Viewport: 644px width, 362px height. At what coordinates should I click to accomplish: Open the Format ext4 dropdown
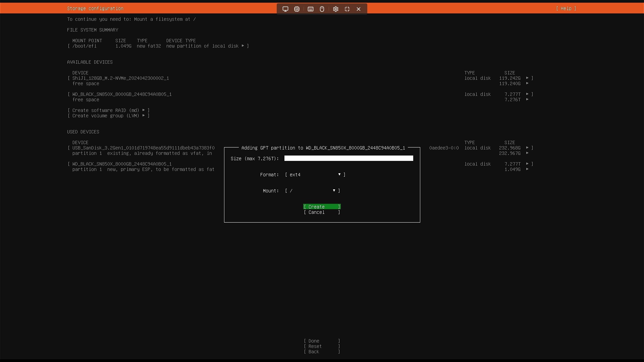[315, 175]
